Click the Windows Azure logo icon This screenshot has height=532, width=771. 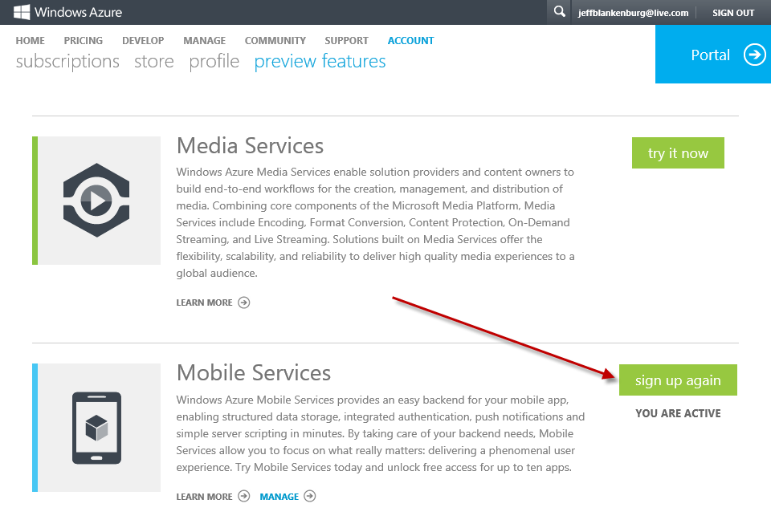(22, 12)
